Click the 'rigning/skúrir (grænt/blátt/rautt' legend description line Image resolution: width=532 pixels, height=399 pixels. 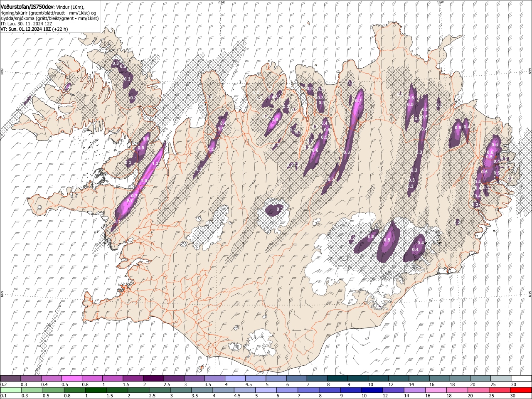click(48, 13)
